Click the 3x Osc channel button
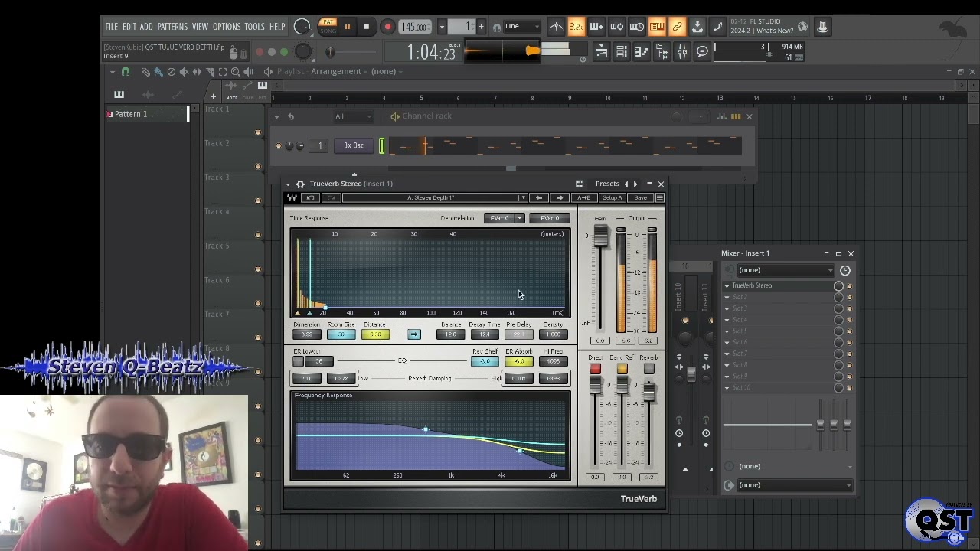This screenshot has width=980, height=551. click(x=354, y=145)
